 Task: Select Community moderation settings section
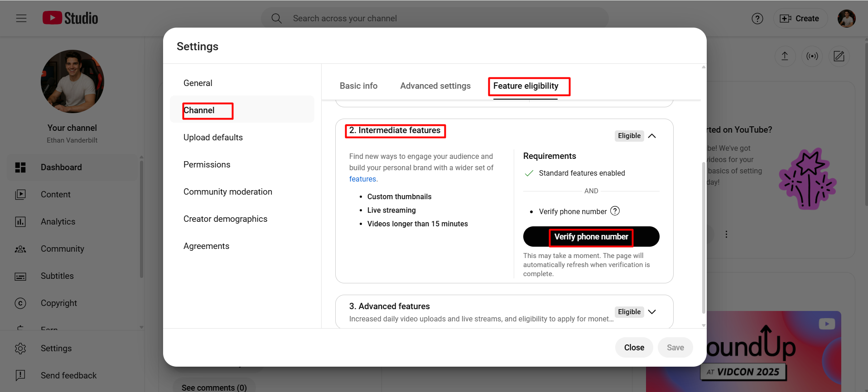click(242, 192)
